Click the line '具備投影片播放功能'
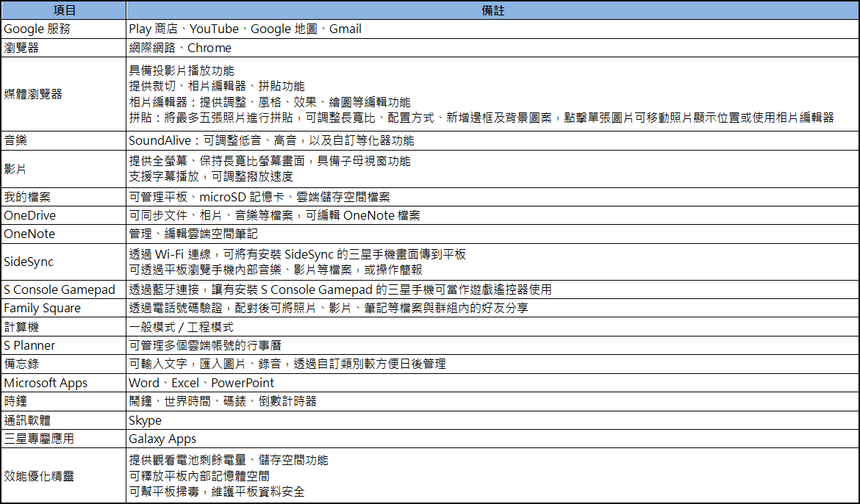Screen dimensions: 860x504 click(x=182, y=71)
